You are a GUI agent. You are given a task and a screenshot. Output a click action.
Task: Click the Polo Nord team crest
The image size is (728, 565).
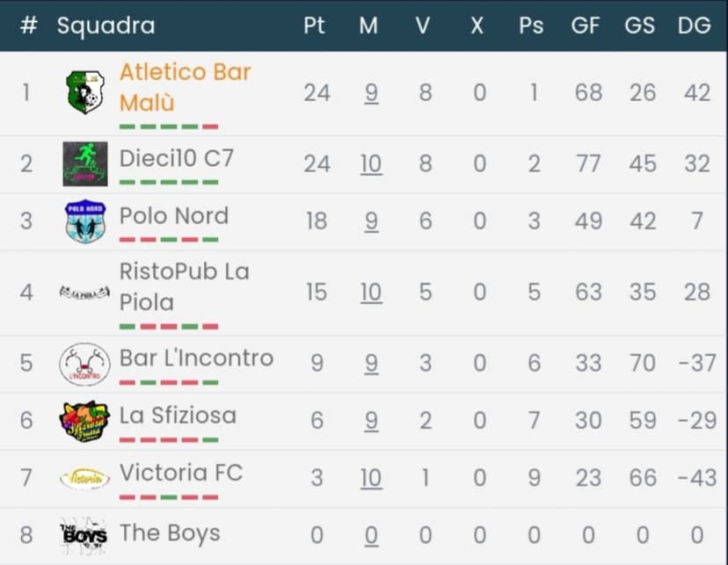pos(85,221)
